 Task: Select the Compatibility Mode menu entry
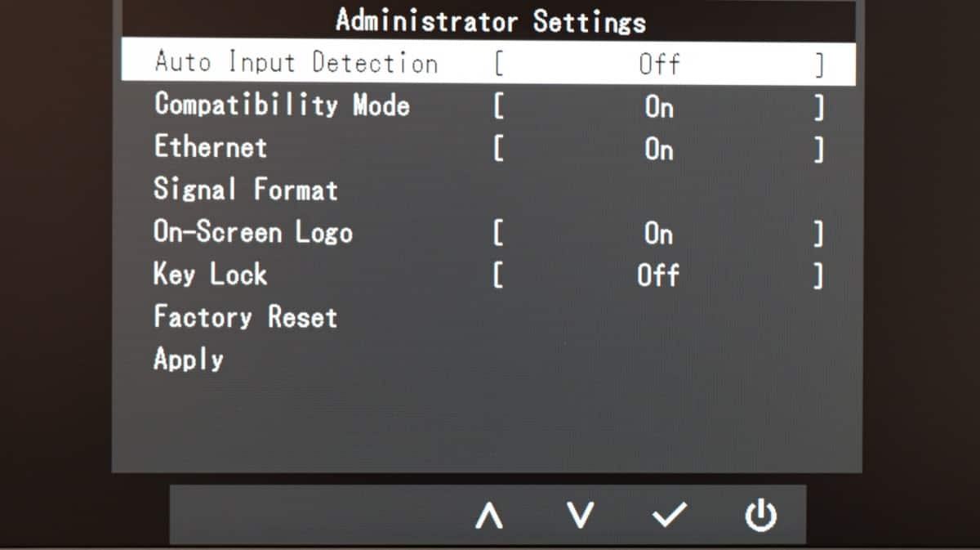click(x=282, y=105)
